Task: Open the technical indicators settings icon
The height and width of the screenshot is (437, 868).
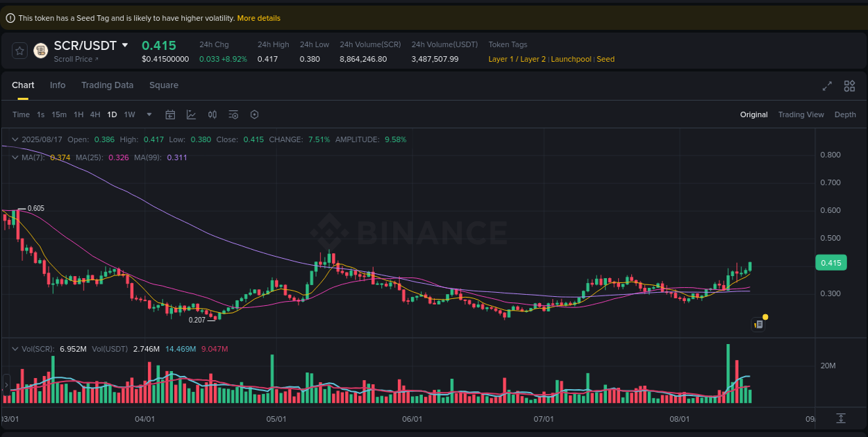Action: pos(233,114)
